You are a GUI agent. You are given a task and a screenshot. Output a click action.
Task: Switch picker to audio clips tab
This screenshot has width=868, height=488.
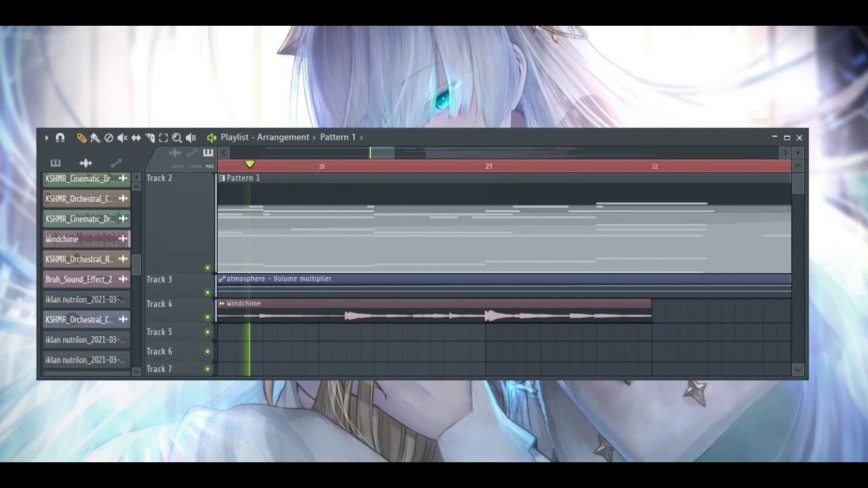[85, 163]
